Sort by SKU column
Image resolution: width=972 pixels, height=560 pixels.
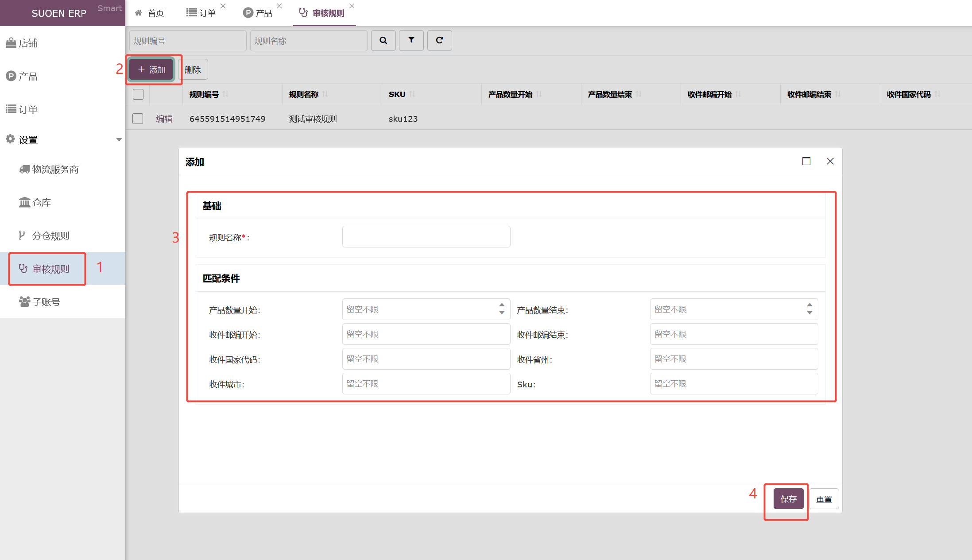point(412,94)
